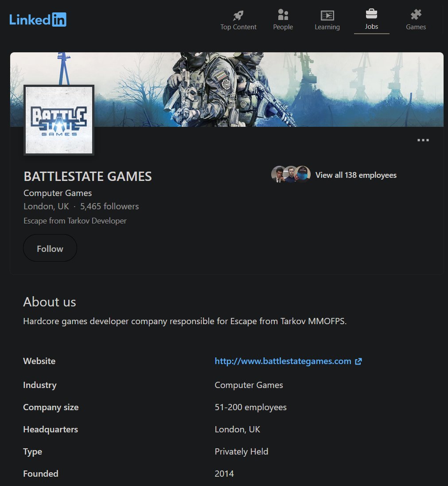This screenshot has height=486, width=448.
Task: Click the 'Founded' field label
Action: pos(41,474)
